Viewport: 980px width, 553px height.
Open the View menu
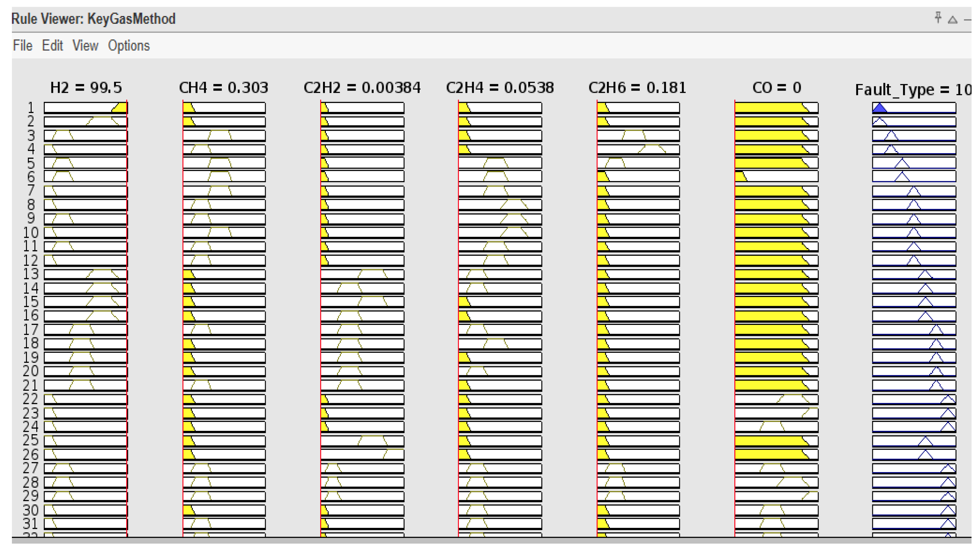85,46
